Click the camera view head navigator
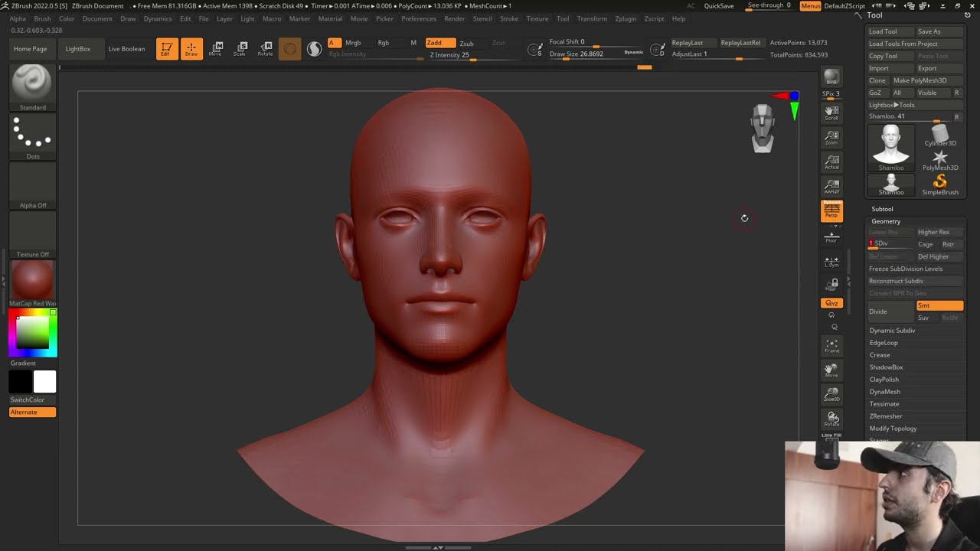The height and width of the screenshot is (551, 980). coord(763,128)
